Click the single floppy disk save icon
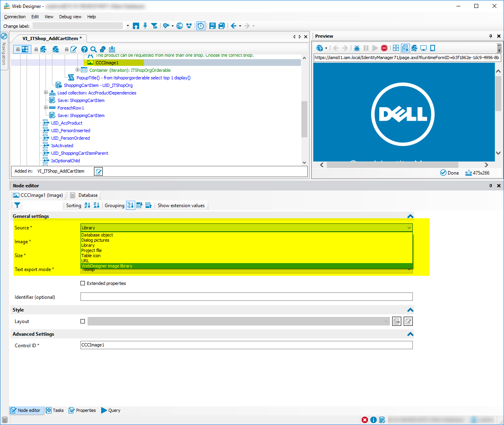504x425 pixels. pyautogui.click(x=213, y=26)
